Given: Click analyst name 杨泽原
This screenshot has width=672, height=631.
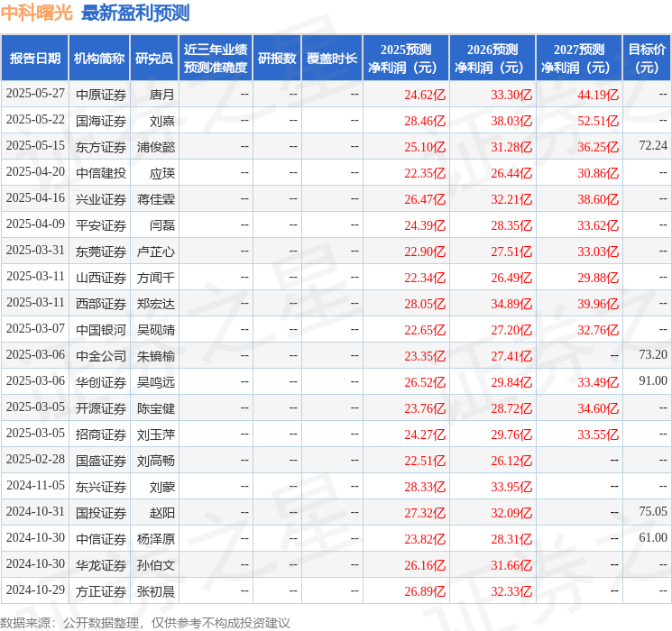Looking at the screenshot, I should [x=156, y=539].
